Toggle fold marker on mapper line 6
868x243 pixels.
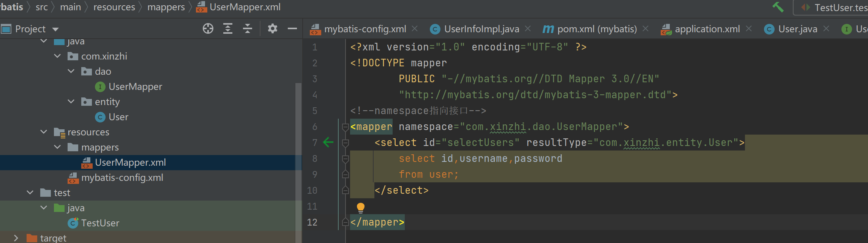346,127
